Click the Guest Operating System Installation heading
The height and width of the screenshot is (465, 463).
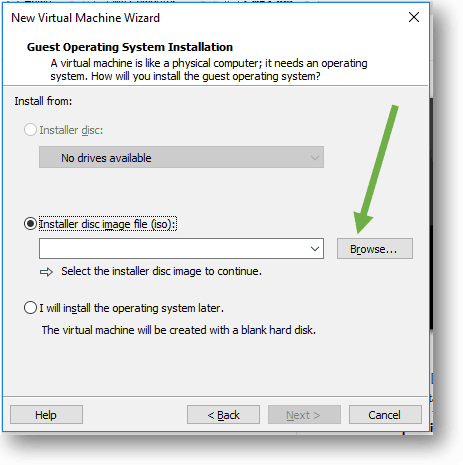[x=130, y=47]
